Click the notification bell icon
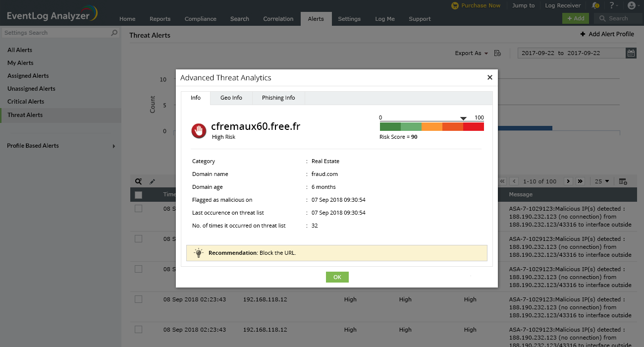 595,5
